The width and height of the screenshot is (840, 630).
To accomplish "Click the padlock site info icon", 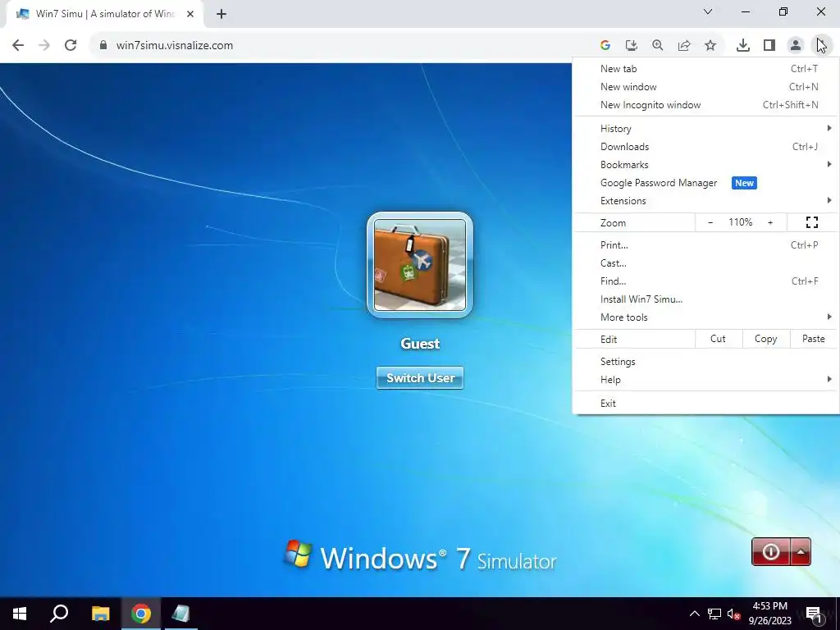I will pos(103,45).
